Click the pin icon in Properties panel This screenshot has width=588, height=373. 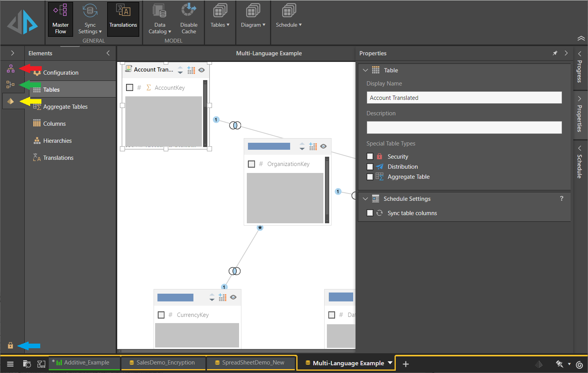tap(555, 53)
